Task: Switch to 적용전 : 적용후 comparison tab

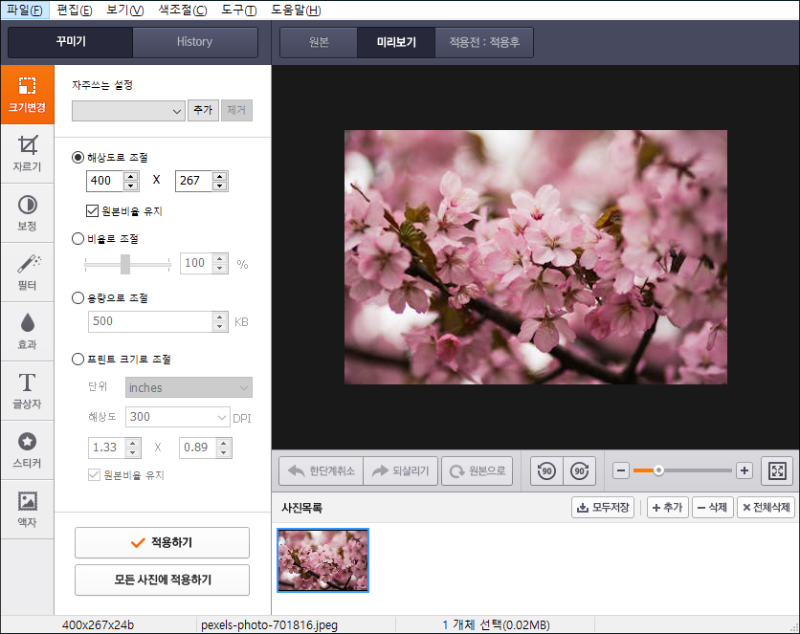Action: point(484,42)
